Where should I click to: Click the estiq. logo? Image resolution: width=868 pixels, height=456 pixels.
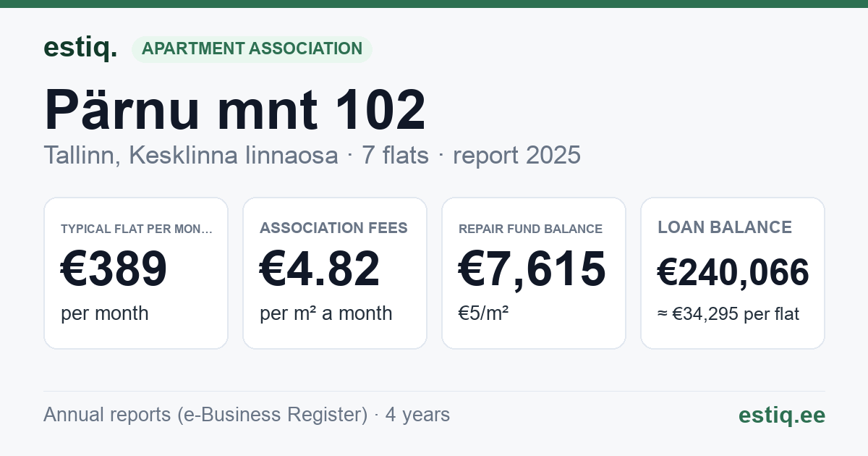pyautogui.click(x=80, y=48)
